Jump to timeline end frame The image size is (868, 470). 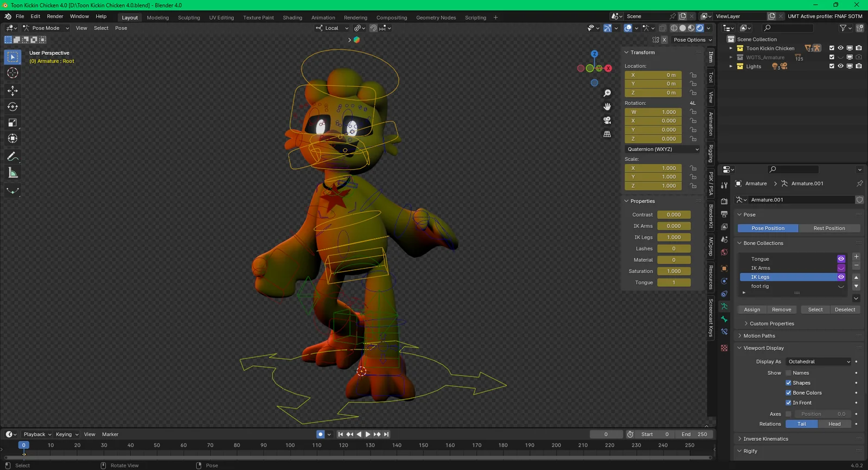pos(386,434)
